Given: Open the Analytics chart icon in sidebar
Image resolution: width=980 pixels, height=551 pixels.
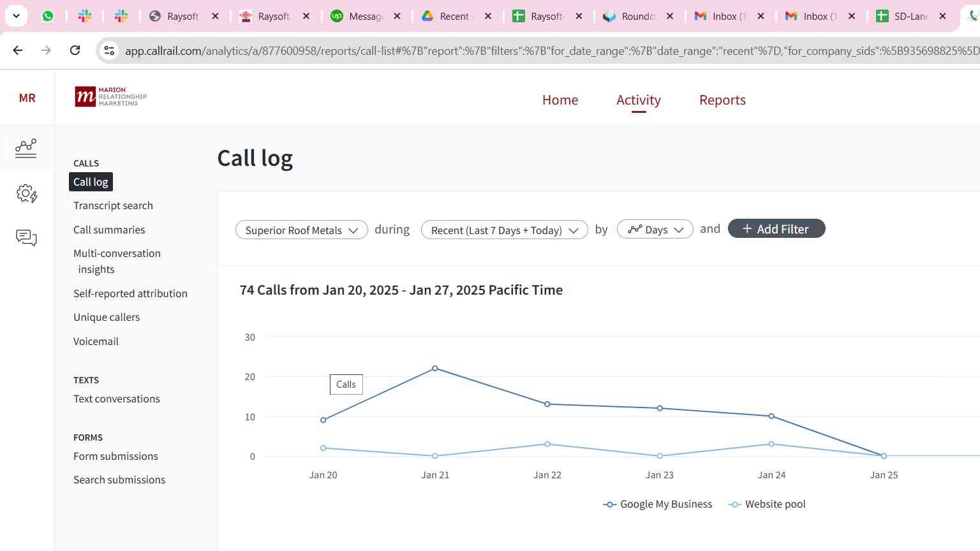Looking at the screenshot, I should (26, 148).
